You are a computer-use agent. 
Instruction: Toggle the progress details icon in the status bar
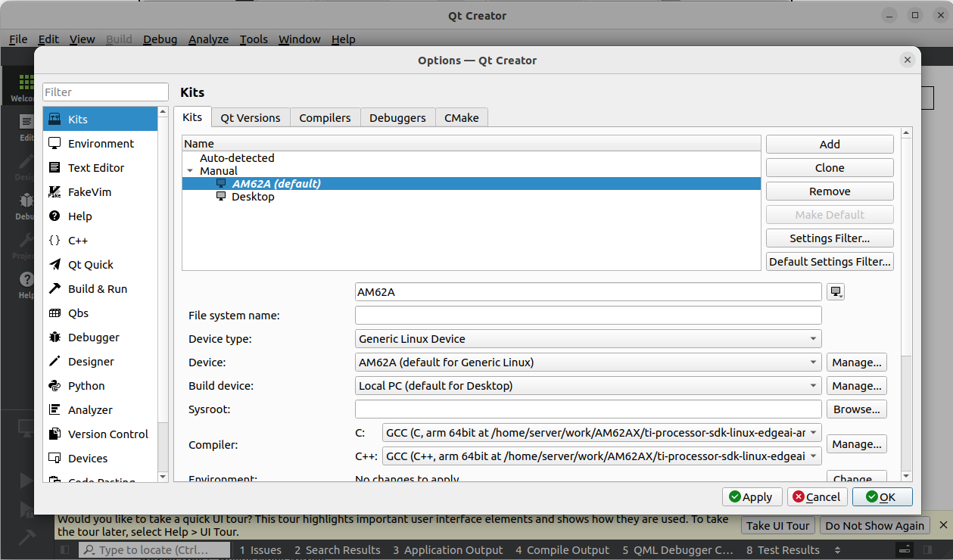pyautogui.click(x=905, y=550)
